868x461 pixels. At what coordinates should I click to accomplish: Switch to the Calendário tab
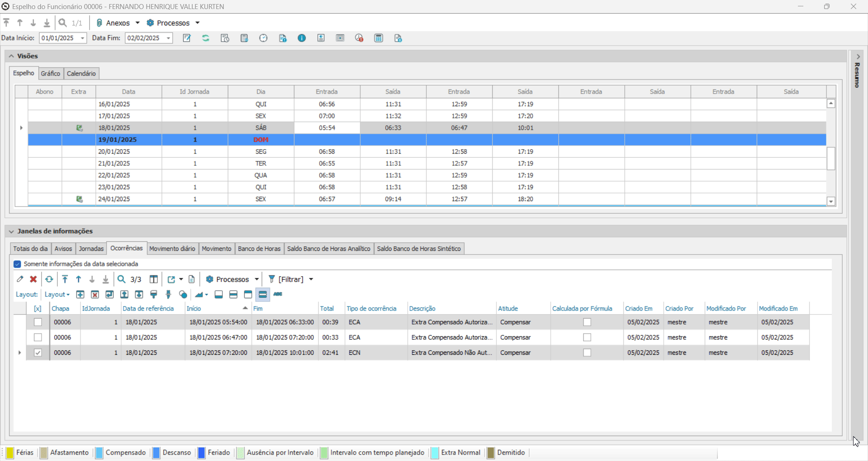coord(81,73)
